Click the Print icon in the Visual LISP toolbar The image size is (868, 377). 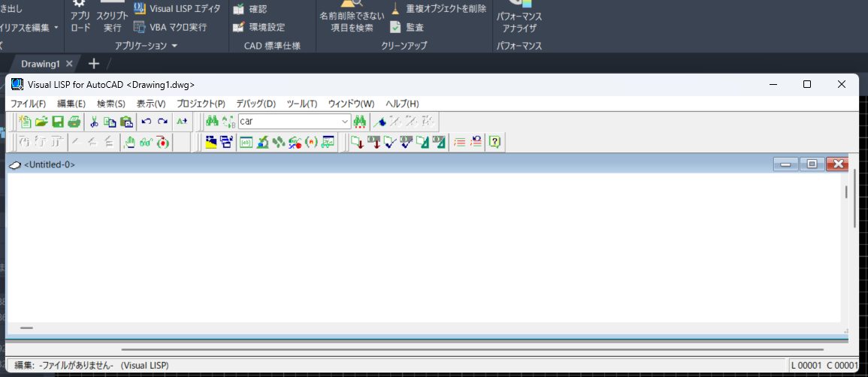click(x=74, y=121)
